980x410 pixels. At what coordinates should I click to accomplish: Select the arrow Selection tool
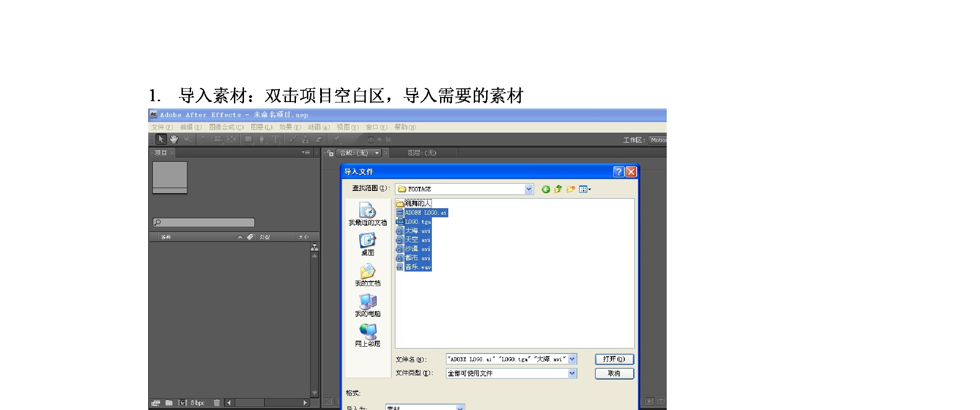point(161,139)
